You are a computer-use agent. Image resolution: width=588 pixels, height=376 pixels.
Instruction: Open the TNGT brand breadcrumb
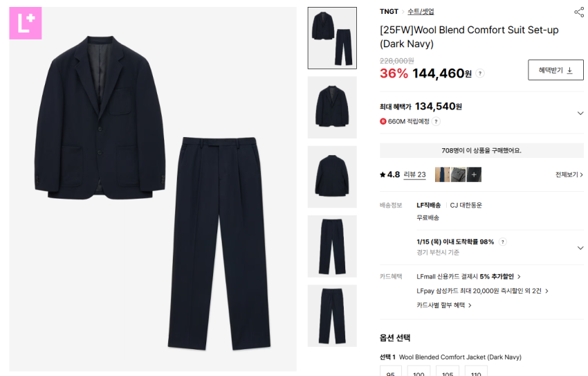click(389, 12)
